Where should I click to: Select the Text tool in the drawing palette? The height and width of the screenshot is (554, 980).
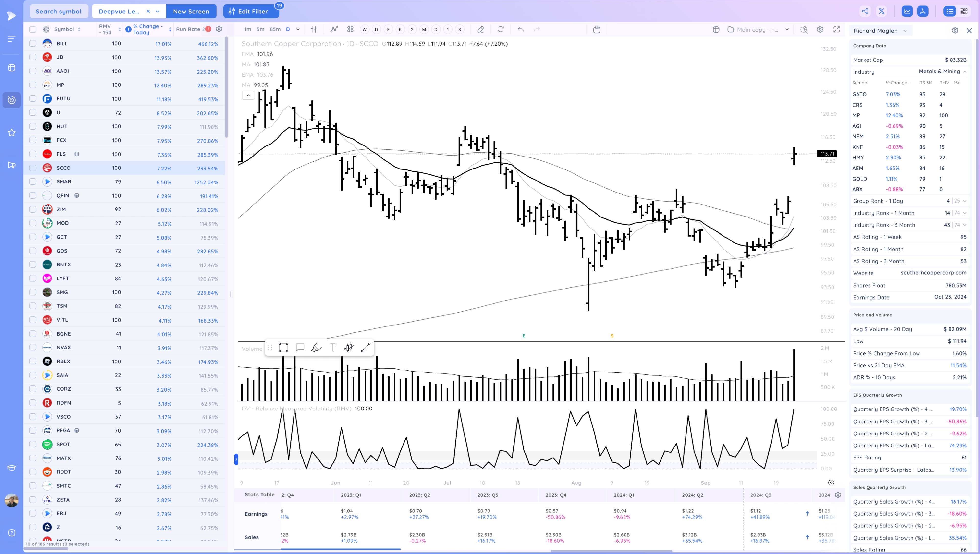333,347
